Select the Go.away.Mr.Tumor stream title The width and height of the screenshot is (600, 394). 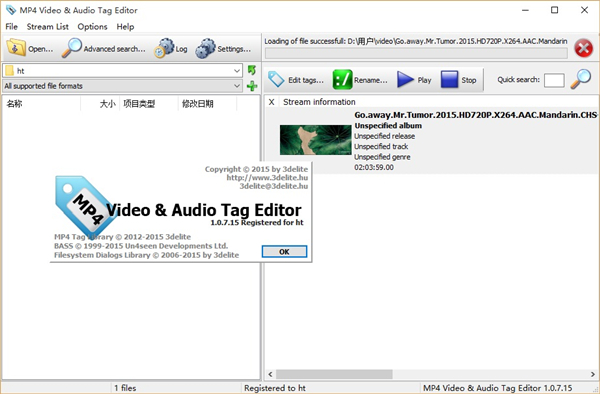pos(476,115)
